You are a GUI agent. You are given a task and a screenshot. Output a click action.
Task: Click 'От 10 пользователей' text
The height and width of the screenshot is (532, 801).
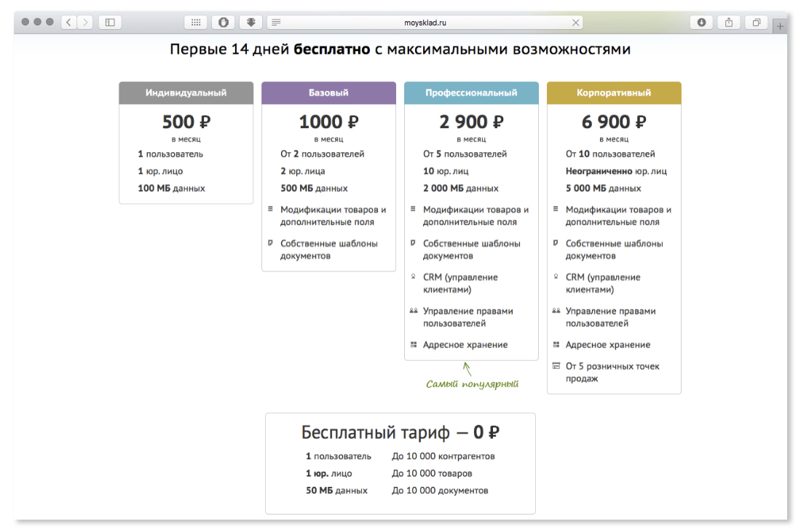coord(610,154)
